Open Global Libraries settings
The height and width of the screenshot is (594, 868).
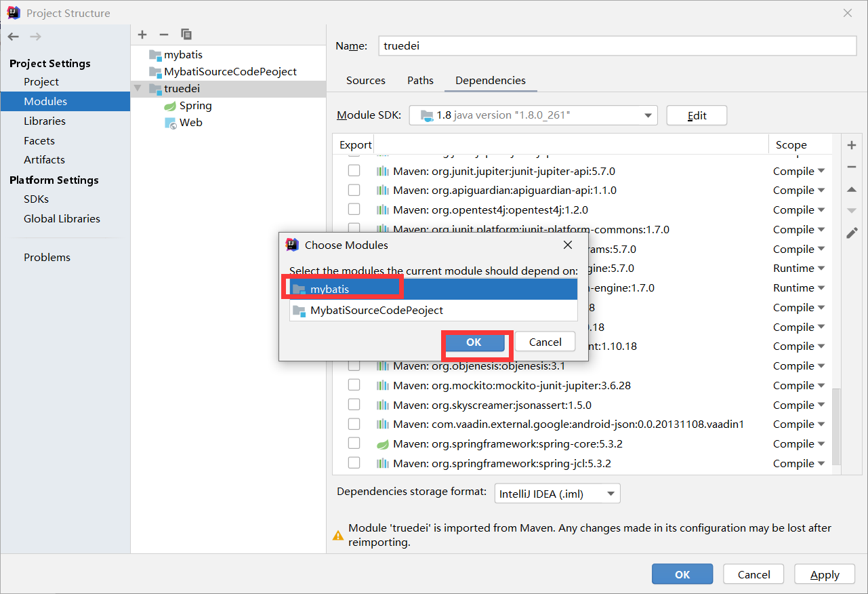point(62,218)
